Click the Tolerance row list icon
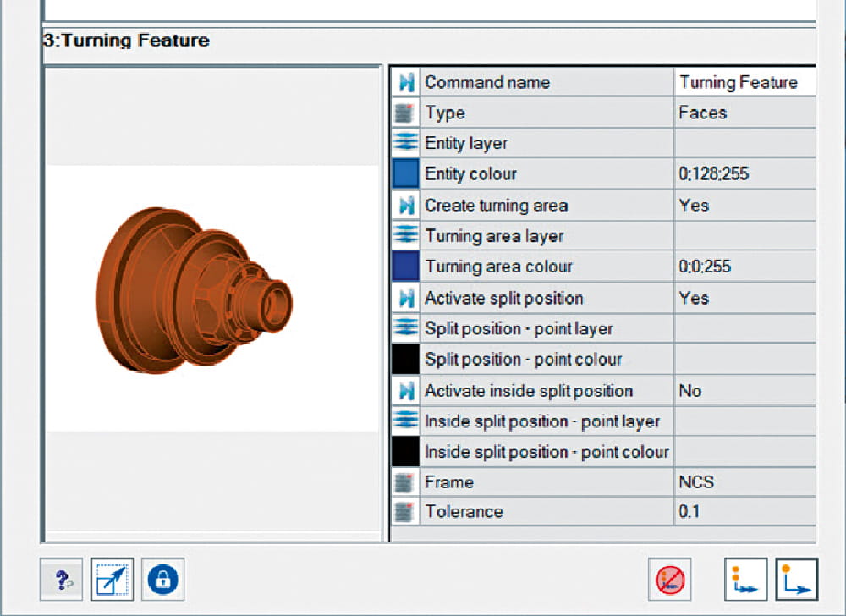Viewport: 846px width, 616px height. coord(406,511)
